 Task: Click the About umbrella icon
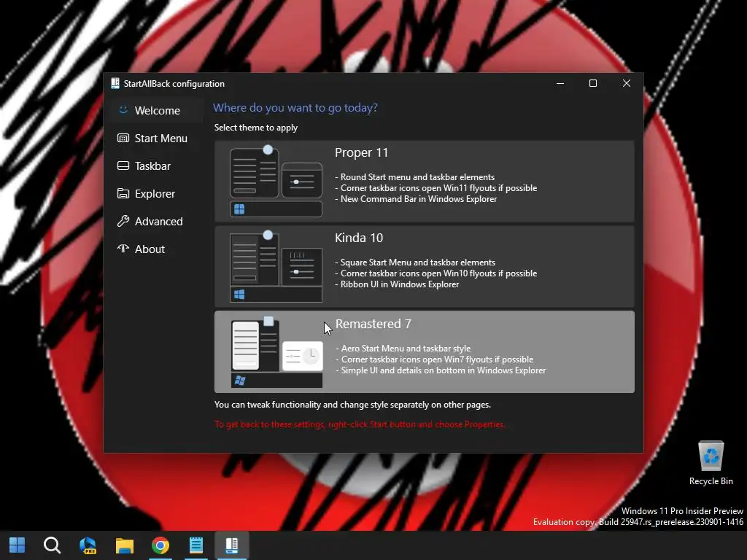[123, 248]
